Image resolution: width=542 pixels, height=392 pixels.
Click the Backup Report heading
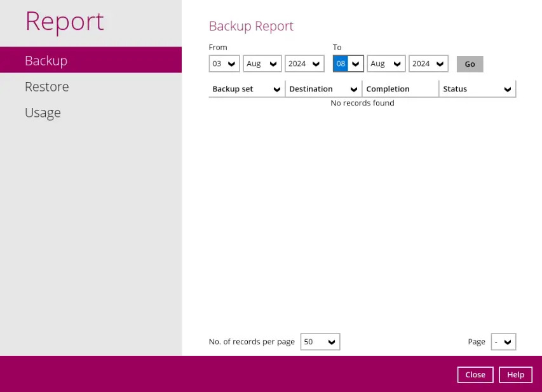click(x=251, y=26)
